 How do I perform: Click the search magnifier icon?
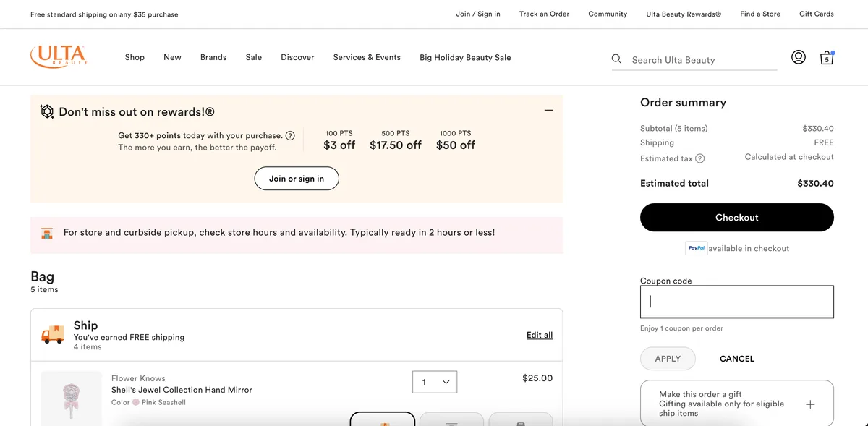[x=616, y=59]
